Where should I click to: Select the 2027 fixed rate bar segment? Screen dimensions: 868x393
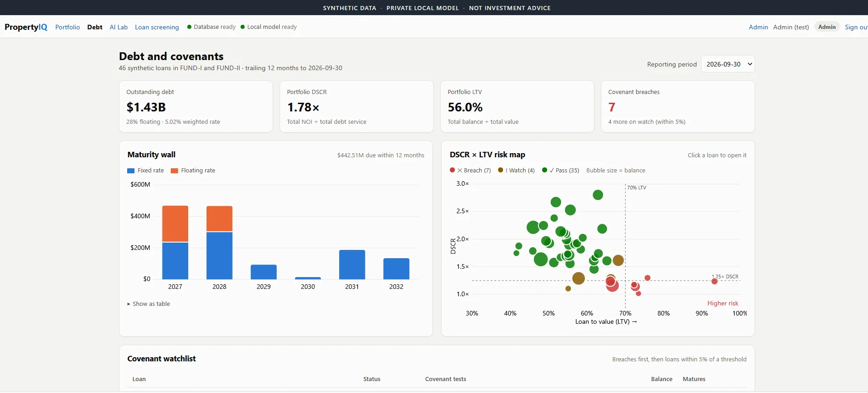(175, 260)
